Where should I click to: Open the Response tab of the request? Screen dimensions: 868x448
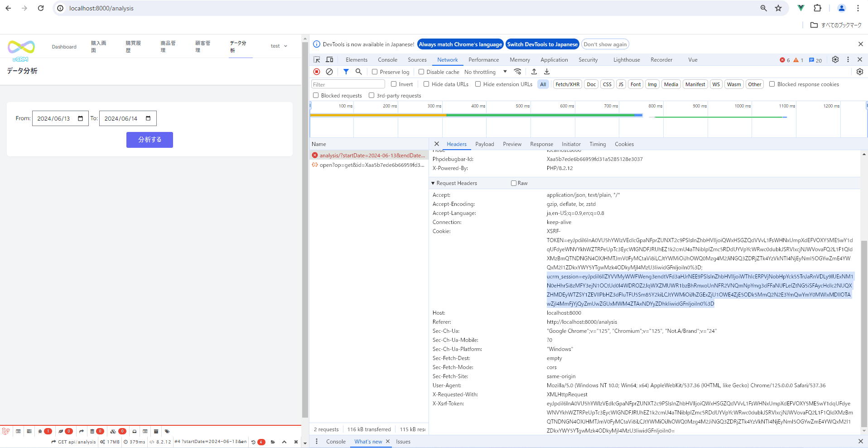coord(542,144)
